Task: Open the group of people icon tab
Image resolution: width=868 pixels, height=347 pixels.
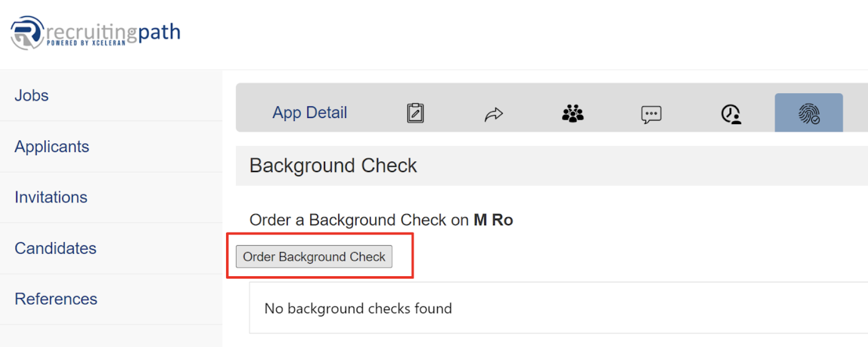Action: click(573, 113)
